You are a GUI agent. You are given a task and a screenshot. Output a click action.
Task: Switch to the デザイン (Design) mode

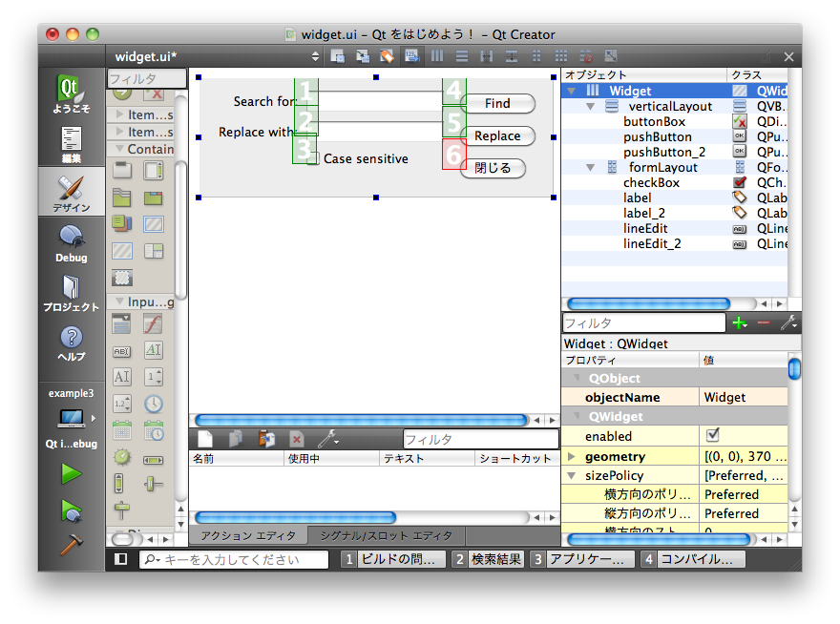point(71,194)
